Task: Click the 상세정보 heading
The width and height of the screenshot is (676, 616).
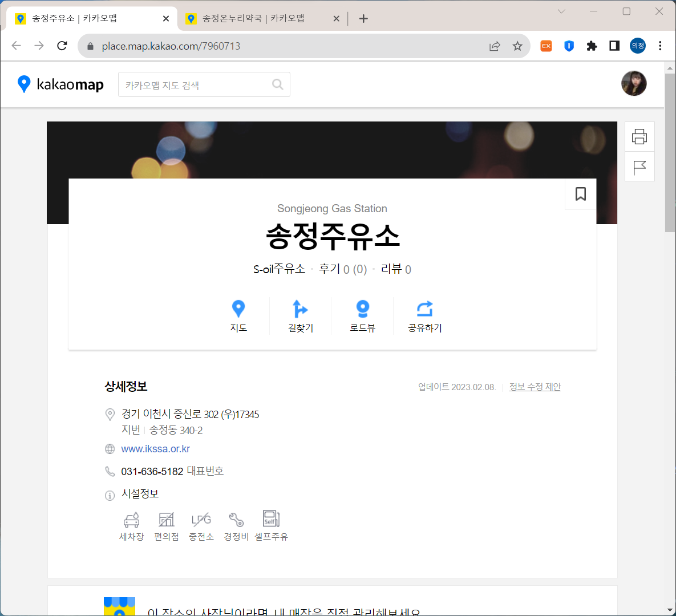Action: [126, 386]
